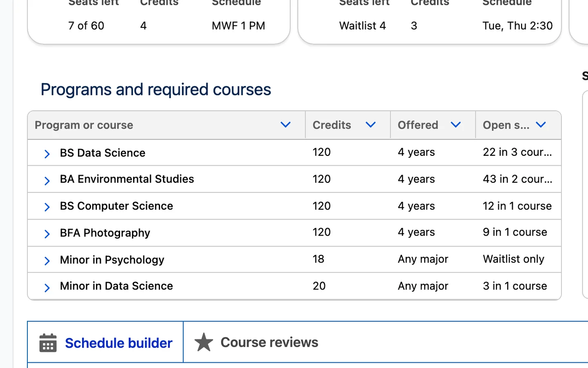Expand the BS Computer Science row
Viewport: 588px width, 368px height.
[x=47, y=207]
